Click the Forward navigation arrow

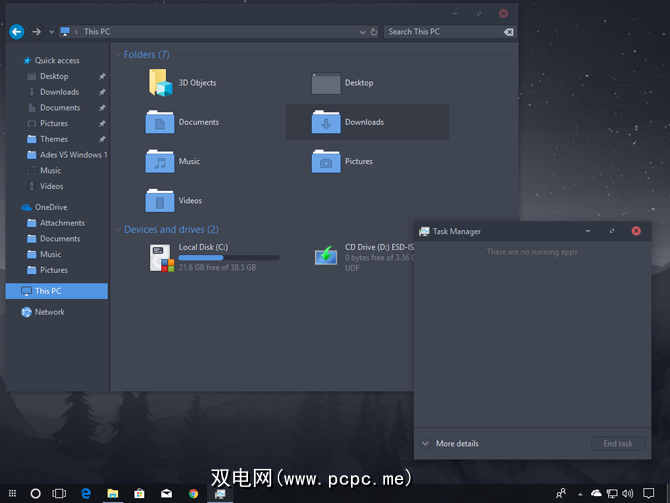coord(36,31)
